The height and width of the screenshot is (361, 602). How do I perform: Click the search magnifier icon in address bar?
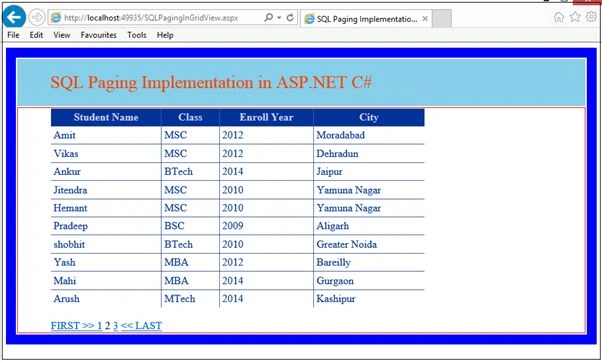[x=269, y=17]
